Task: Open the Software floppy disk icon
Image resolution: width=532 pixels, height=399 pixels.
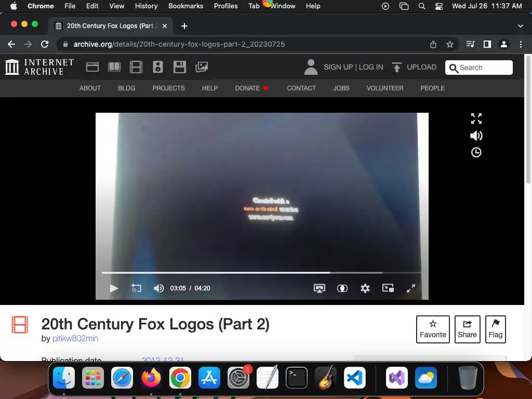Action: click(x=179, y=67)
